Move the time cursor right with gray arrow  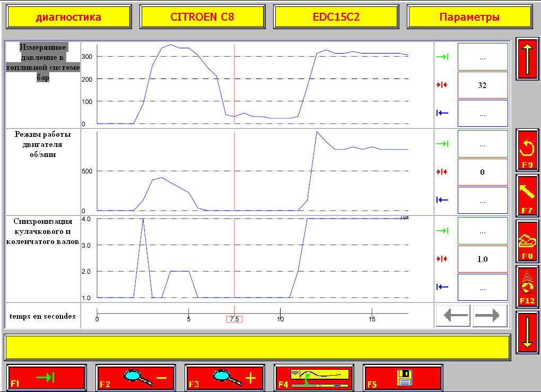coord(490,316)
